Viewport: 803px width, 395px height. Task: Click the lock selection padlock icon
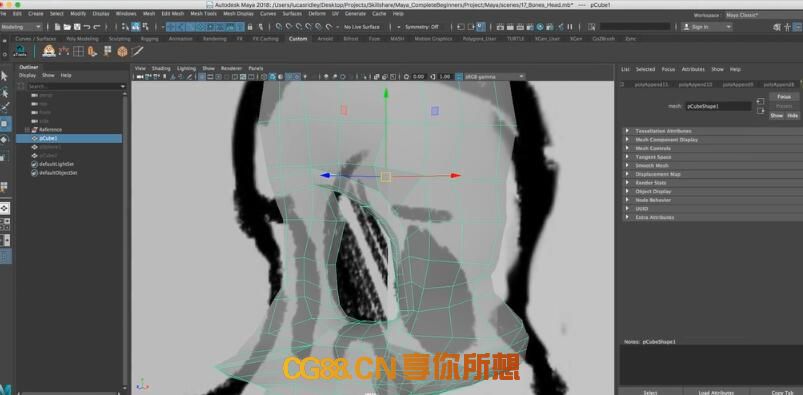[250, 27]
